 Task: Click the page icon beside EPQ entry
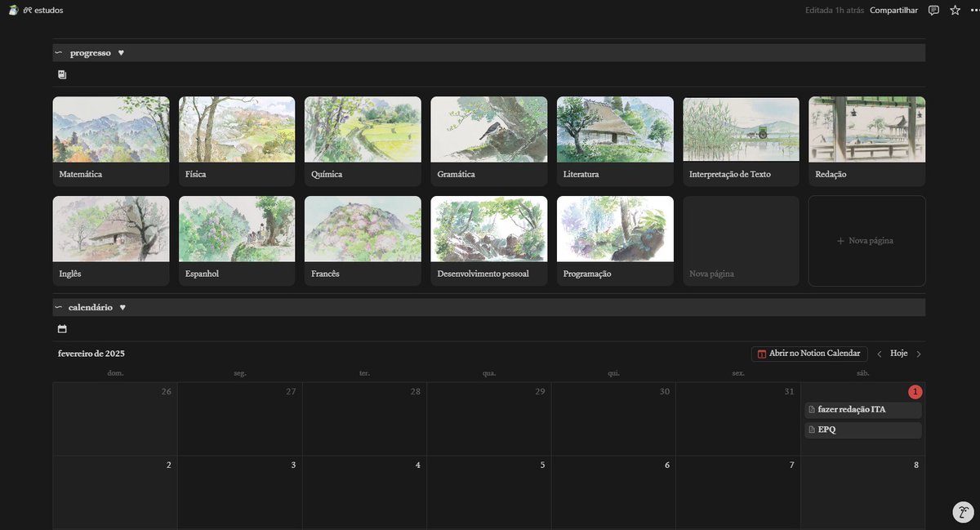pos(812,430)
